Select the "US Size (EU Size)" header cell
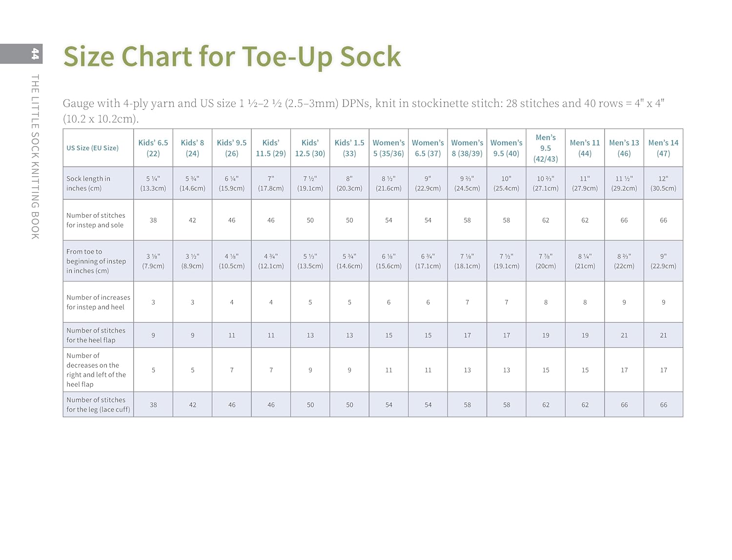Screen dimensions: 732x560 click(x=93, y=148)
